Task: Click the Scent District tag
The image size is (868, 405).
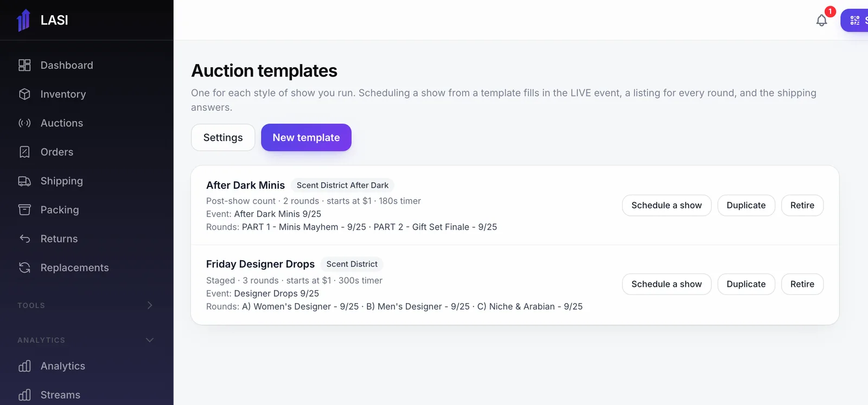Action: [x=352, y=264]
